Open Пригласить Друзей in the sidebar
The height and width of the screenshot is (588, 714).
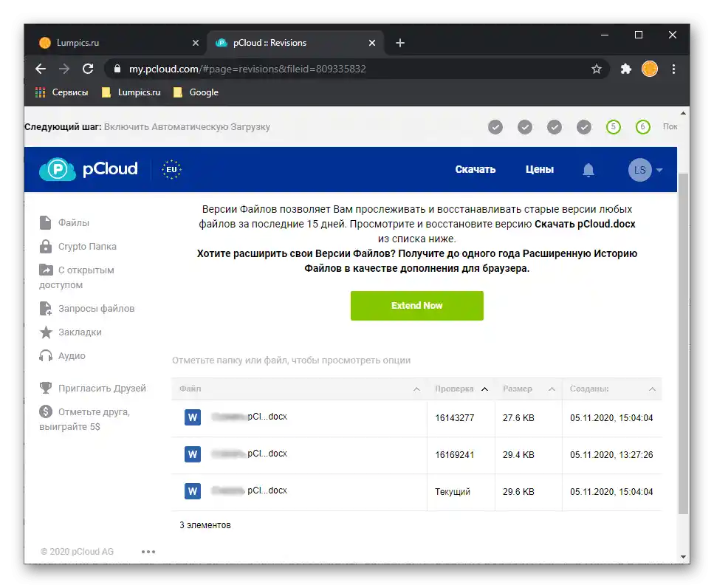point(93,388)
